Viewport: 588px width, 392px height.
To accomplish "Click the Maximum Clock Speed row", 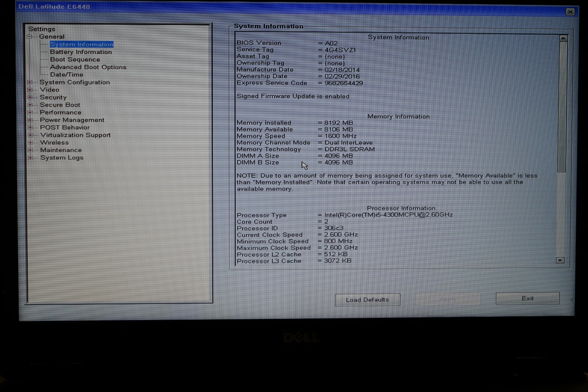I will click(x=297, y=248).
